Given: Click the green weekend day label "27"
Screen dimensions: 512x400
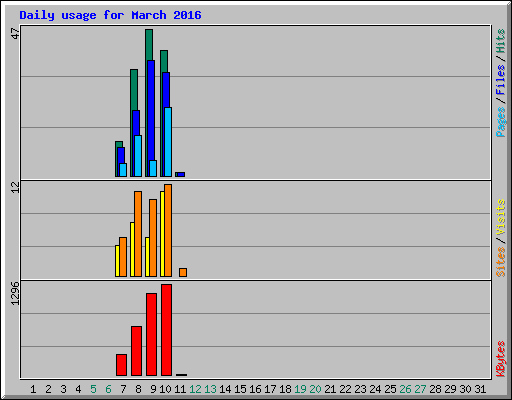Looking at the screenshot, I should pyautogui.click(x=420, y=389).
